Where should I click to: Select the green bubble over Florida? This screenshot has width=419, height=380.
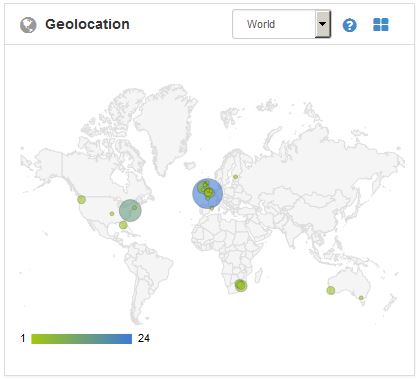123,225
